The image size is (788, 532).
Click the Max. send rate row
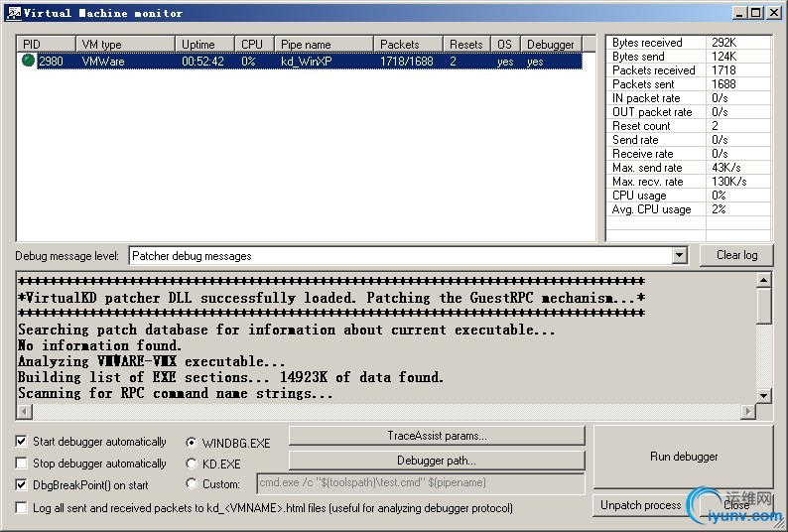(x=689, y=168)
